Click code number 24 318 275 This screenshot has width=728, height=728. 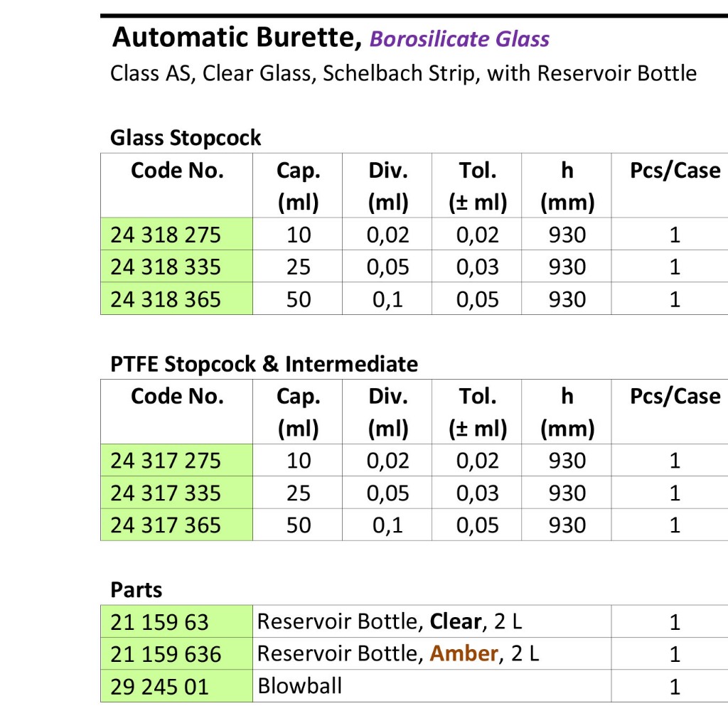166,235
